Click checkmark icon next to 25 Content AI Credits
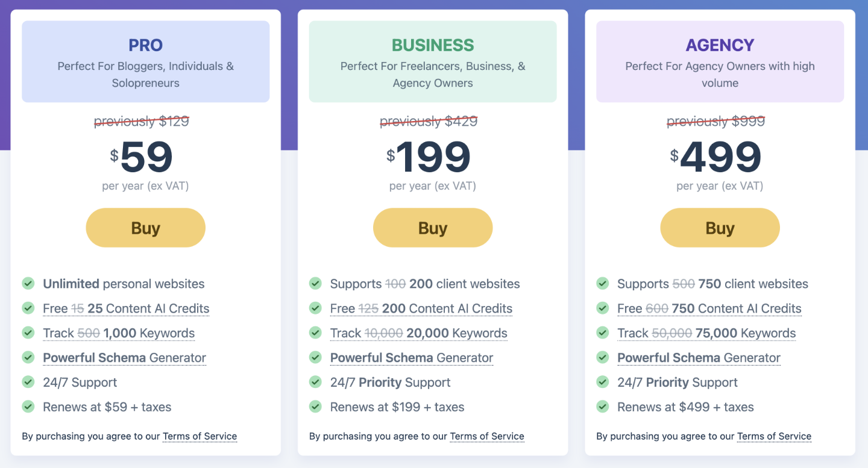The width and height of the screenshot is (868, 468). [28, 308]
